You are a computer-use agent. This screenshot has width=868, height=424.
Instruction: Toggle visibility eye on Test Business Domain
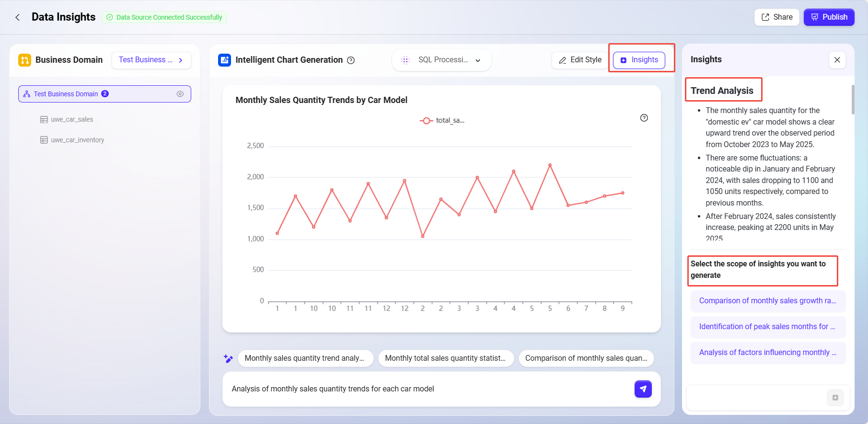pyautogui.click(x=180, y=94)
